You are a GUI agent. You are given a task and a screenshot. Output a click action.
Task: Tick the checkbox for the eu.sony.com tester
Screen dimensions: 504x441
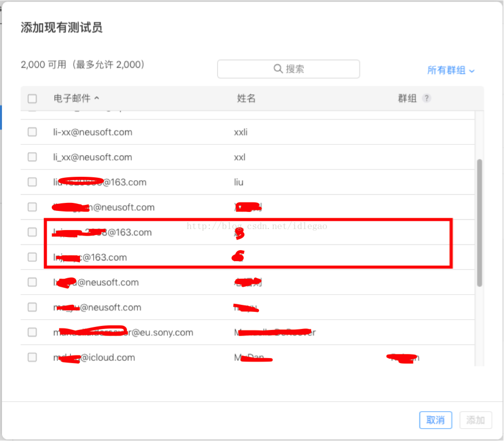tap(32, 332)
